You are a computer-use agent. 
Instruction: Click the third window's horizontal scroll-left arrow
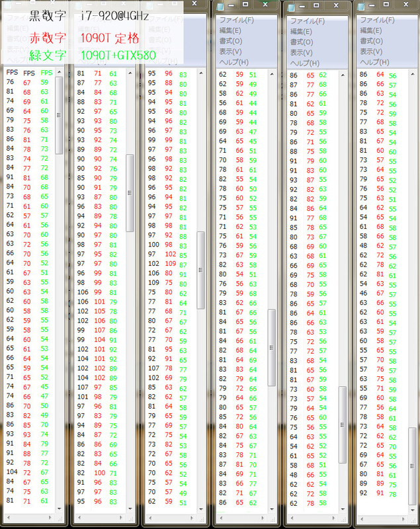(150, 517)
